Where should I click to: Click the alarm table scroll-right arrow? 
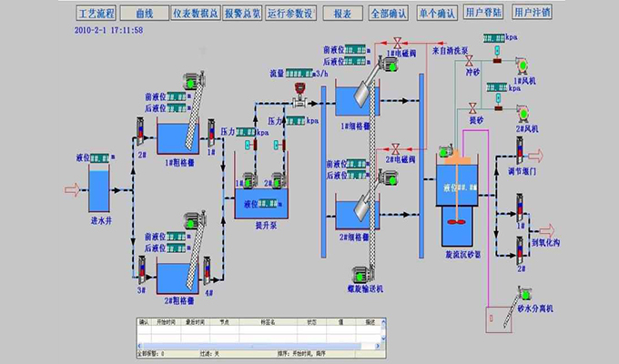coord(378,346)
